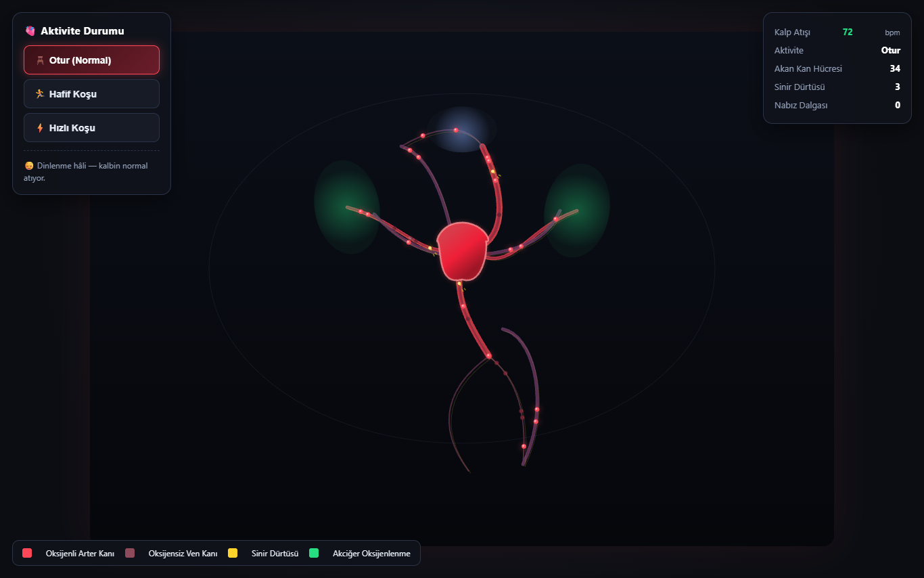The image size is (924, 578).
Task: Click the Nabız Dalgası stat row
Action: click(x=837, y=105)
